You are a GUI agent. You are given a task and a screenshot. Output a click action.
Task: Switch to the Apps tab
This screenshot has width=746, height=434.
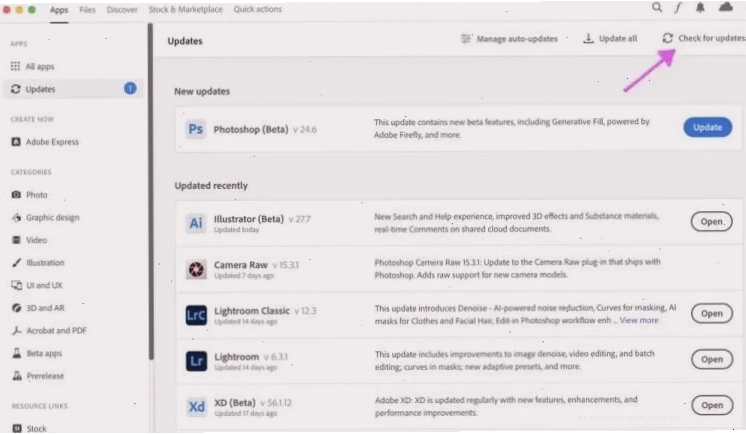[59, 10]
